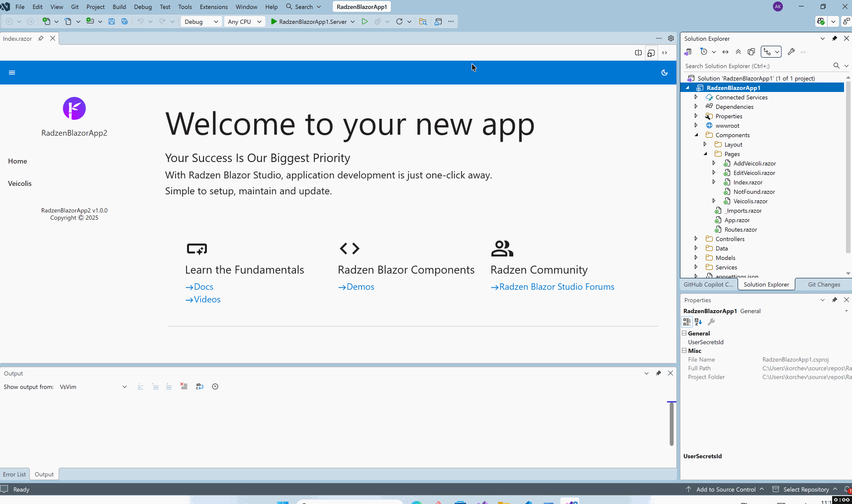Toggle dark mode with the moon icon
Screen dimensions: 852x504
click(664, 73)
